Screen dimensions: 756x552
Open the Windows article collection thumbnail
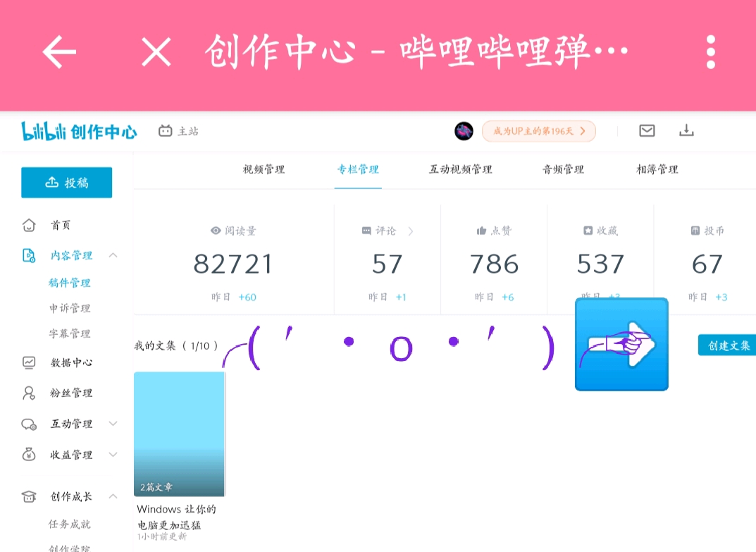click(x=180, y=434)
